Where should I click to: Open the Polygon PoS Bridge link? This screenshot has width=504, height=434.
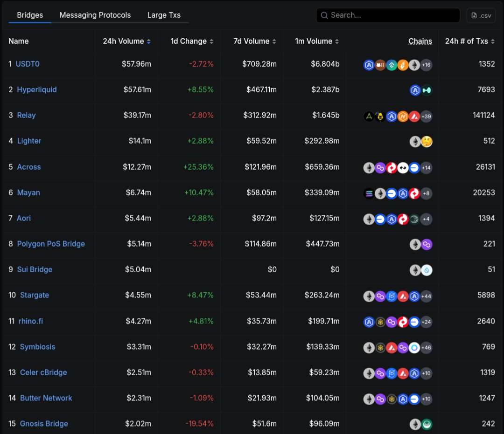(x=51, y=244)
